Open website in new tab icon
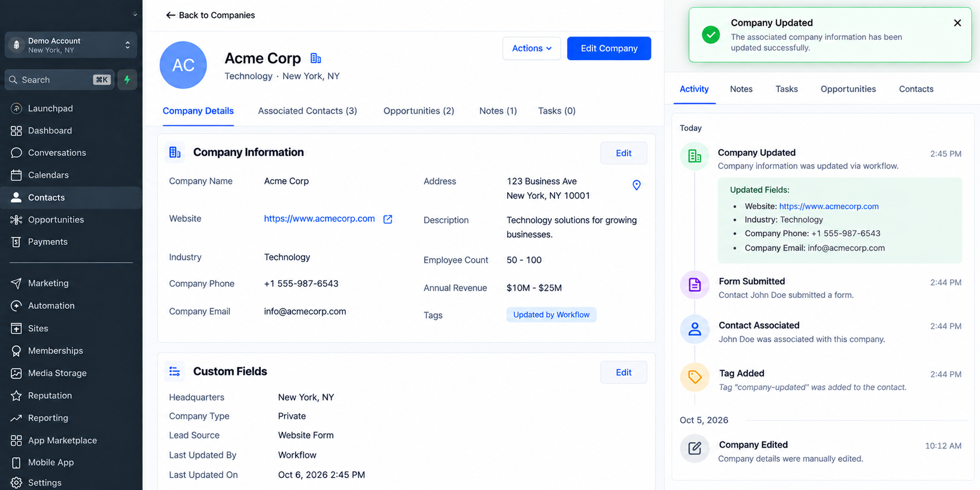This screenshot has width=980, height=490. (388, 219)
